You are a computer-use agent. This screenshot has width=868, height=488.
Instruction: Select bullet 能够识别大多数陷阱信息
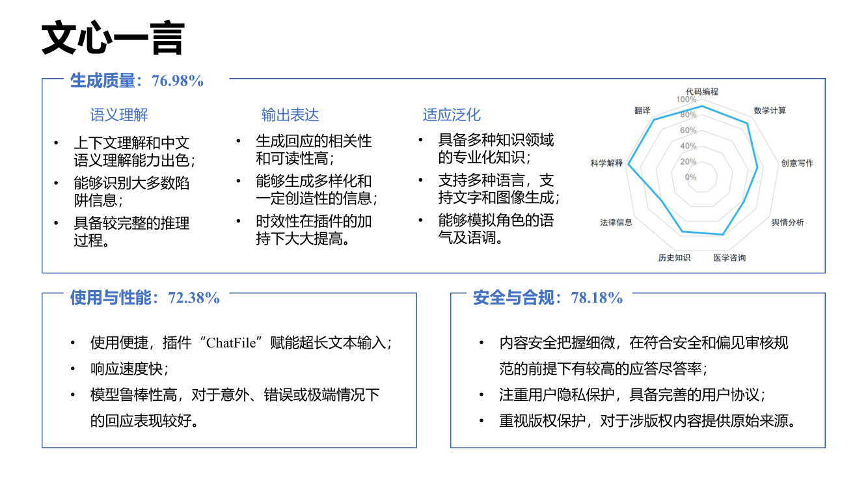tap(131, 191)
